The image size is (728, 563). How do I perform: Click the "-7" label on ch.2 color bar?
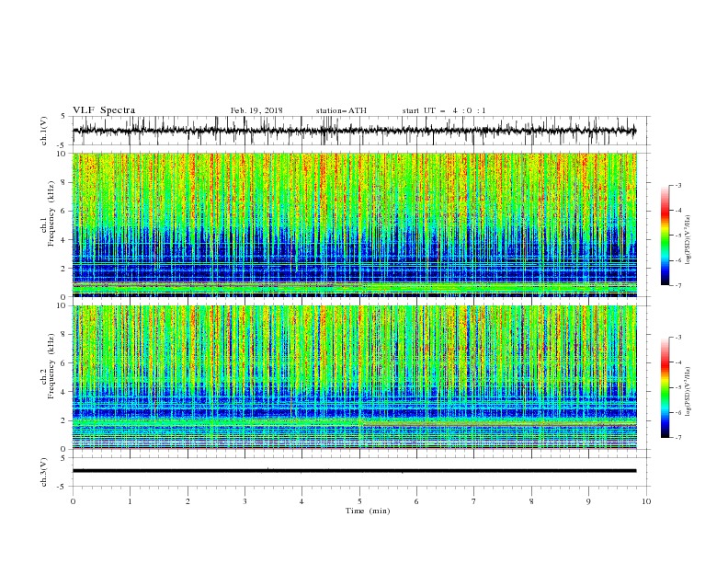click(678, 437)
